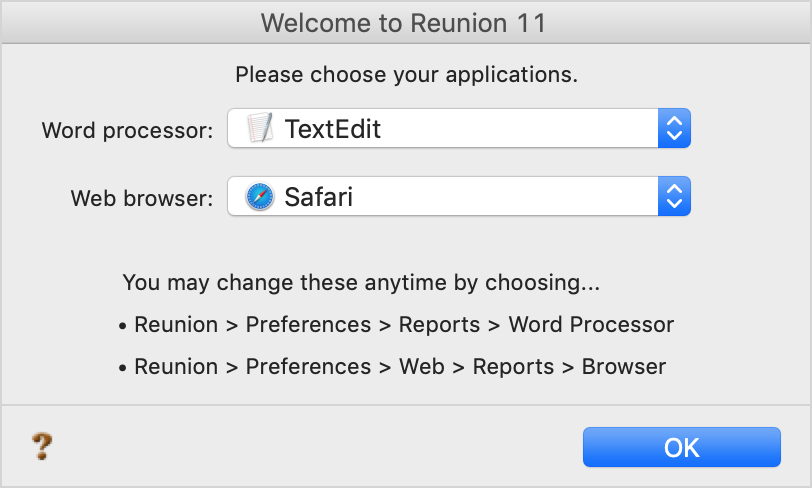Expand Word processor popup using blue arrows
The image size is (812, 488).
[674, 128]
